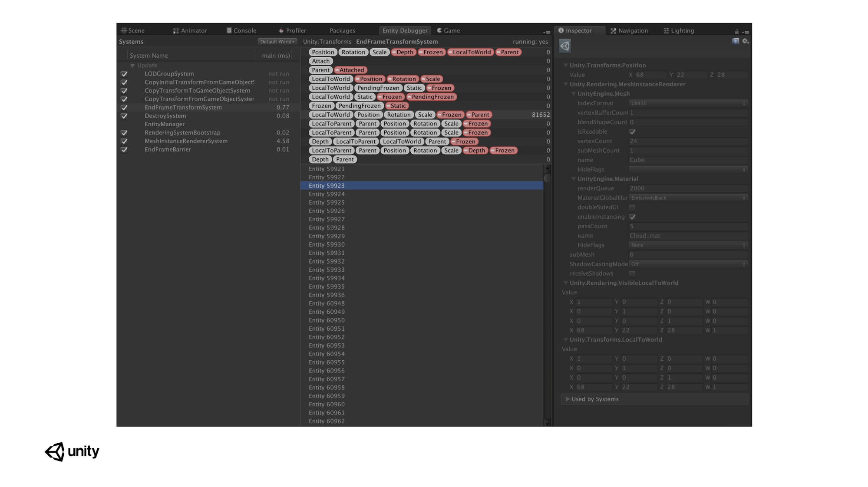Disable the LODGroupSystem checkbox
This screenshot has width=868, height=487.
124,74
